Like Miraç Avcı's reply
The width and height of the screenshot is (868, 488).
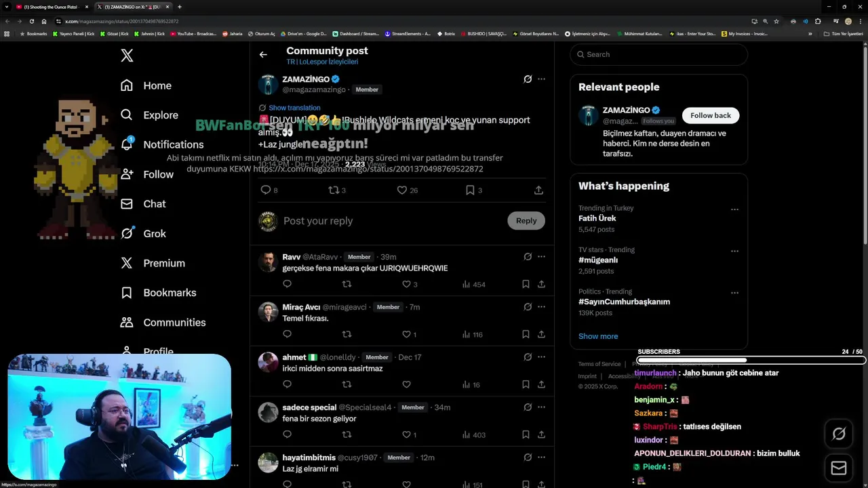pos(406,334)
